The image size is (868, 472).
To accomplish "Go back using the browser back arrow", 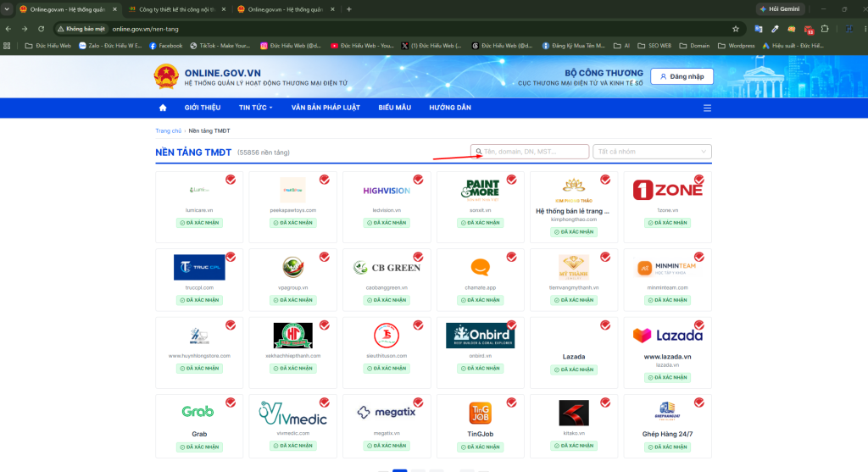I will tap(8, 29).
